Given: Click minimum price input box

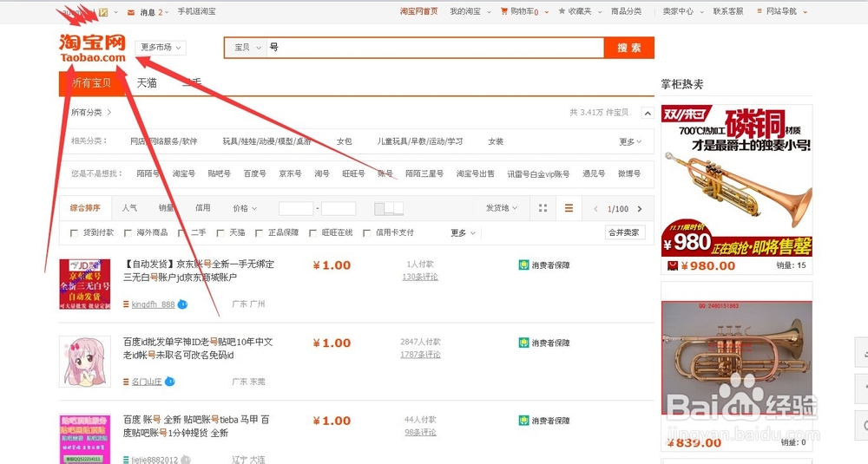Looking at the screenshot, I should pyautogui.click(x=296, y=208).
